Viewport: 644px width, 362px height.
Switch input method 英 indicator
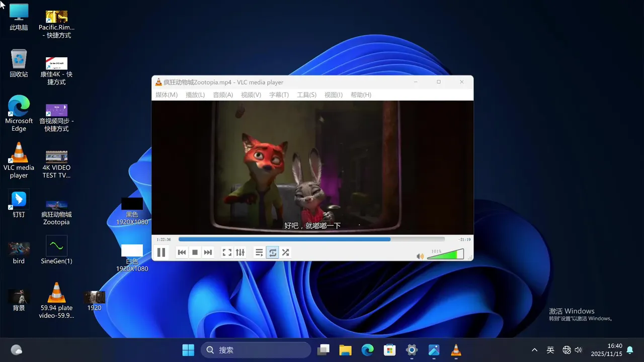click(550, 350)
